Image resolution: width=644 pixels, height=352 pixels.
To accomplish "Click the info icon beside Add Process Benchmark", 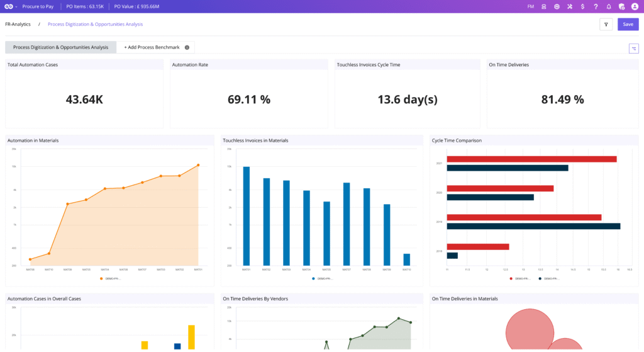I will pyautogui.click(x=187, y=47).
